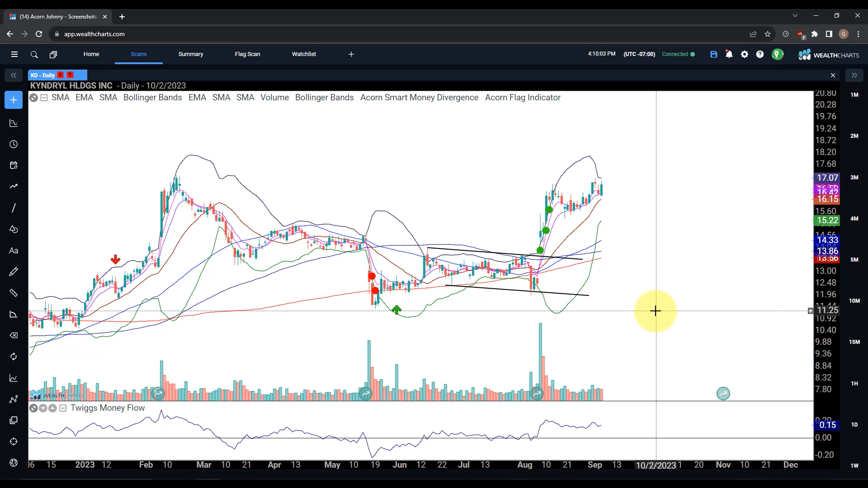Viewport: 868px width, 488px height.
Task: Click the event marker icon near August volume bars
Action: pos(537,394)
